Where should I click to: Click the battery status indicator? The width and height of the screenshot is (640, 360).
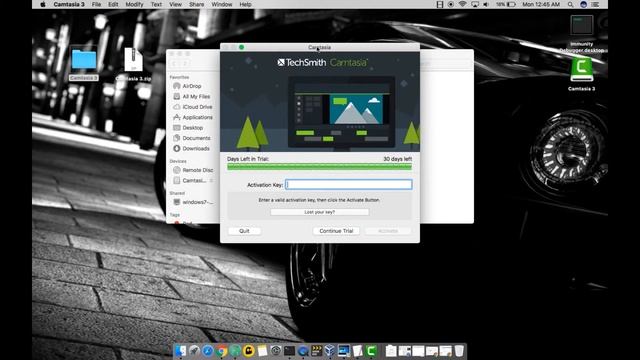click(x=506, y=4)
